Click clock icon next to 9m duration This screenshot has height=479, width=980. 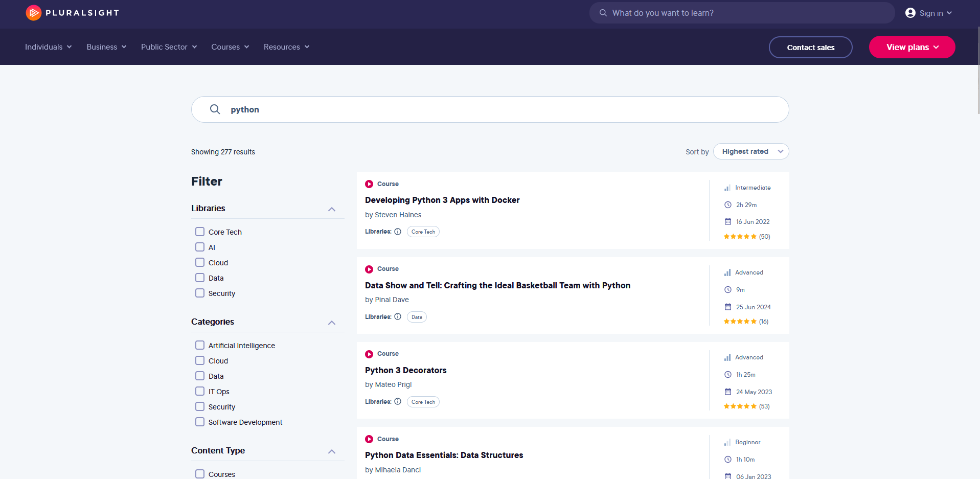click(x=728, y=290)
